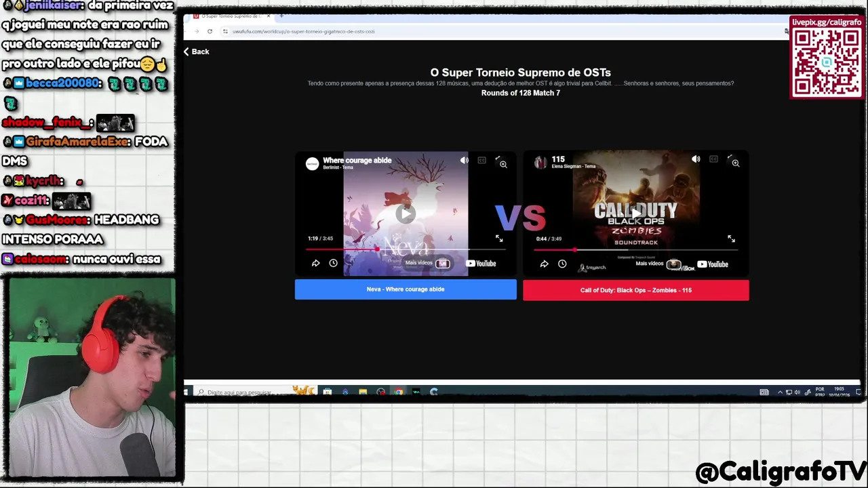
Task: Click the livepix QR code
Action: pyautogui.click(x=827, y=62)
